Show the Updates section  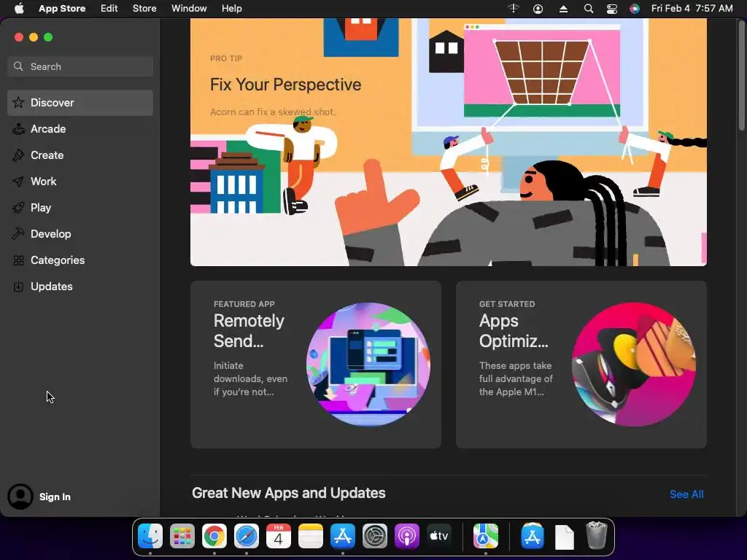pyautogui.click(x=80, y=286)
